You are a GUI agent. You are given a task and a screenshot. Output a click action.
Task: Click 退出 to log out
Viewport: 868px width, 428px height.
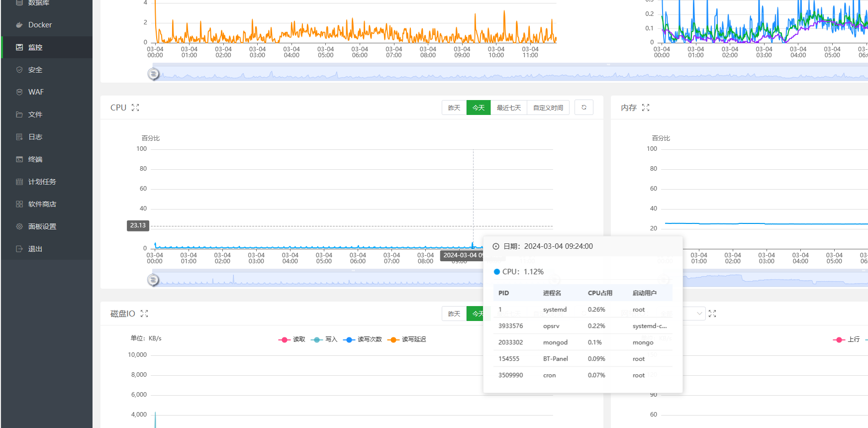coord(47,249)
